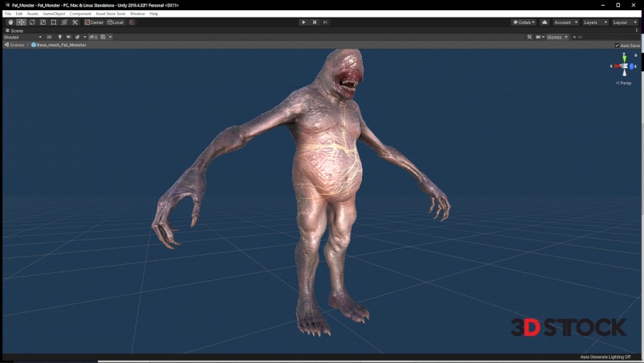
Task: Click the Base_mesh_Fat_Monster prefab breadcrumb
Action: (x=59, y=45)
